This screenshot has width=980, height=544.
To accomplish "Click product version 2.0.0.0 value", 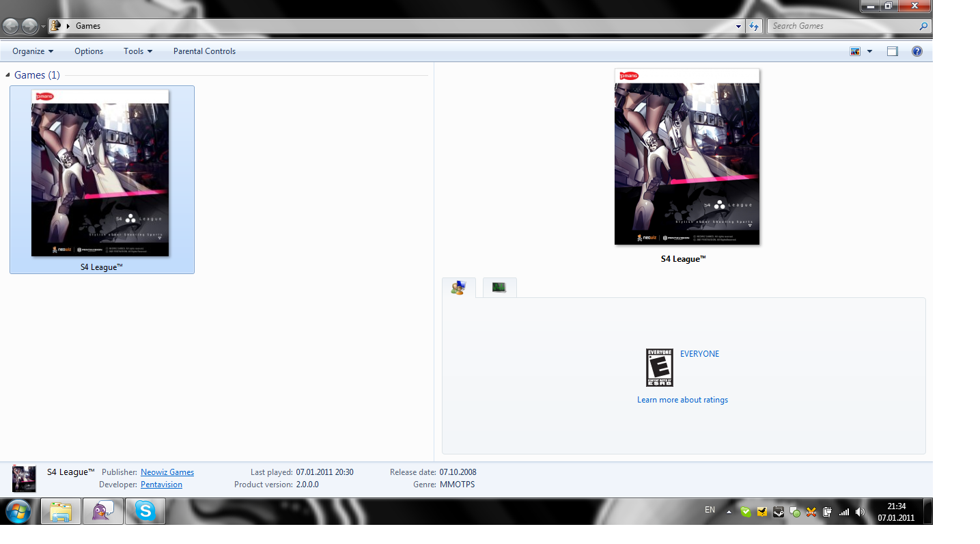I will (307, 485).
